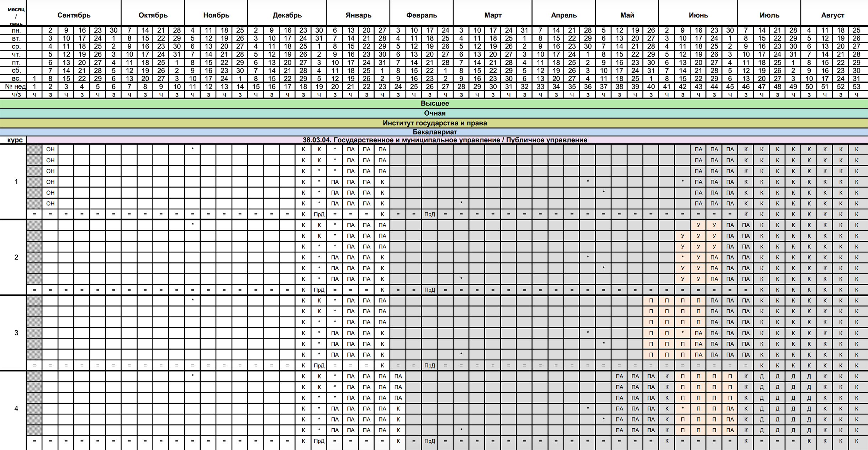868x450 pixels.
Task: Click course 4 label in курс column
Action: (13, 408)
